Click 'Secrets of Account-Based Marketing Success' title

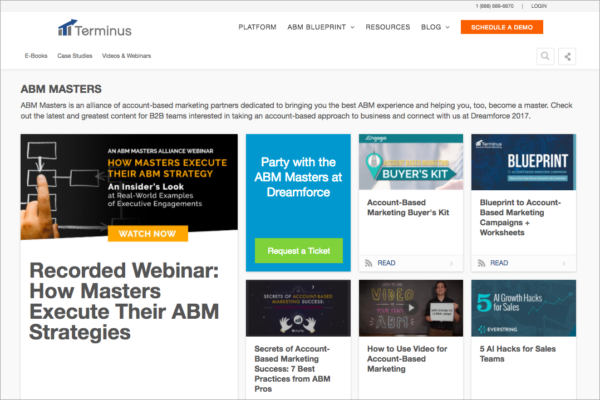(x=292, y=369)
